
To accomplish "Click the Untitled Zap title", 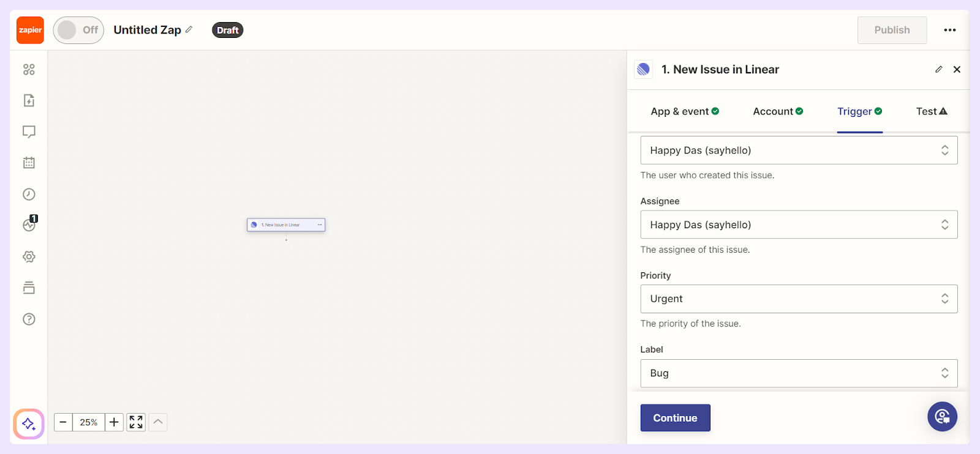I will click(x=147, y=30).
